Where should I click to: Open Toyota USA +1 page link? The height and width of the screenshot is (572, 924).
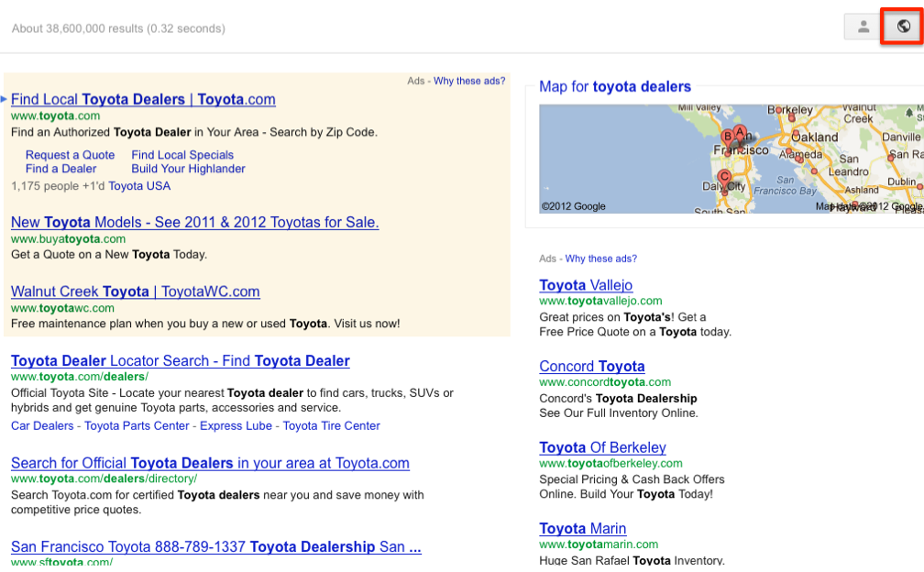[x=139, y=186]
